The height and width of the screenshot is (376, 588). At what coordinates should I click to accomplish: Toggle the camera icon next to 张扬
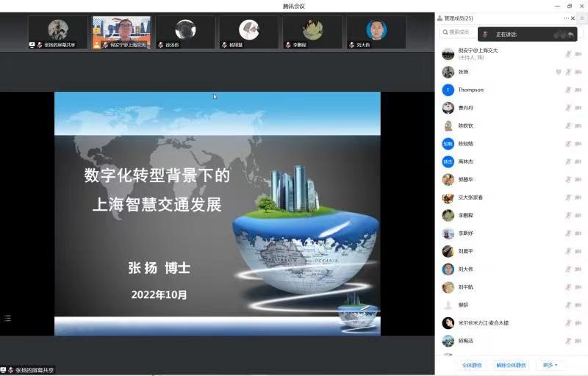578,72
